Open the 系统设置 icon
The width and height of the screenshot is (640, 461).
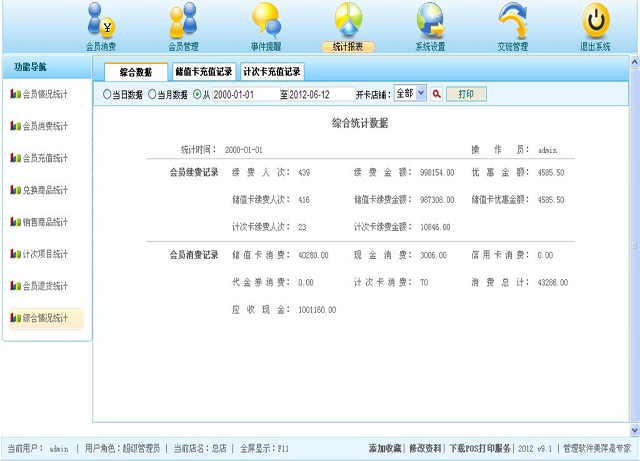click(430, 21)
